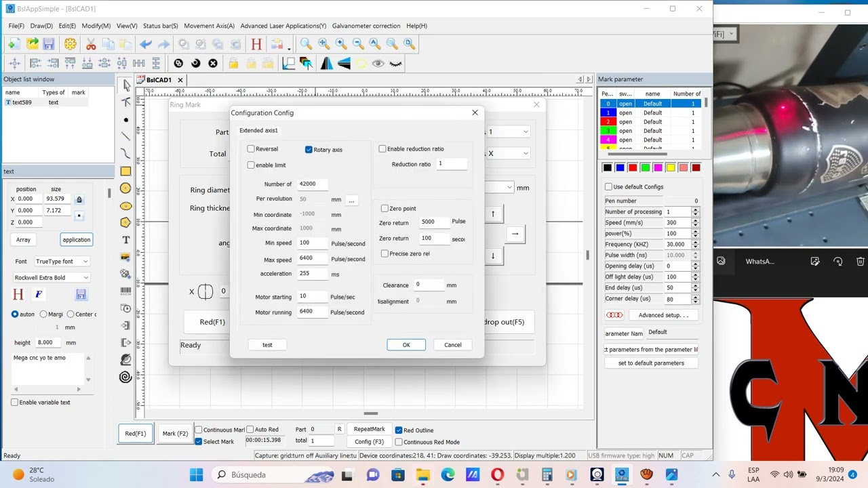Click the eye icon in the toolbar

[x=378, y=63]
